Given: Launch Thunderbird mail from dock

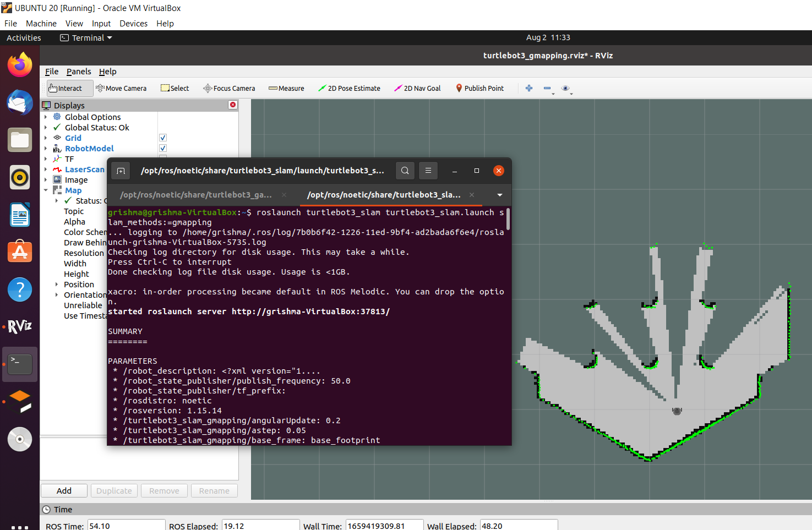Looking at the screenshot, I should coord(20,102).
